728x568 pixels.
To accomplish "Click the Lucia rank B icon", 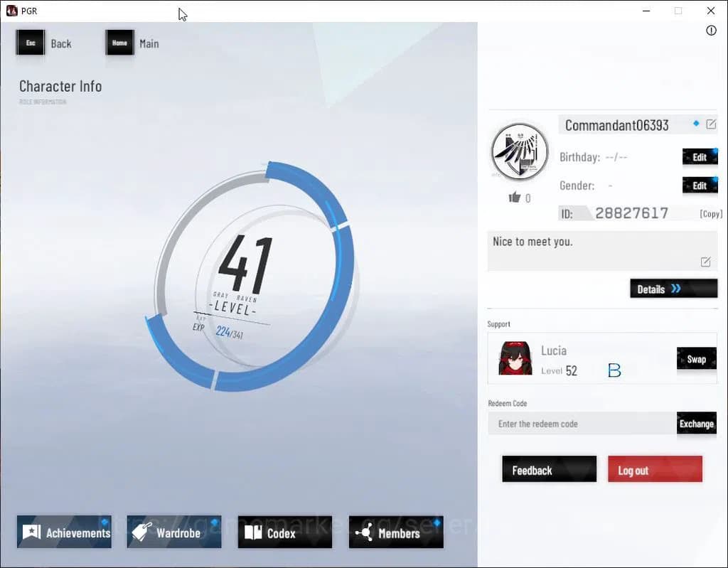I will [x=614, y=370].
